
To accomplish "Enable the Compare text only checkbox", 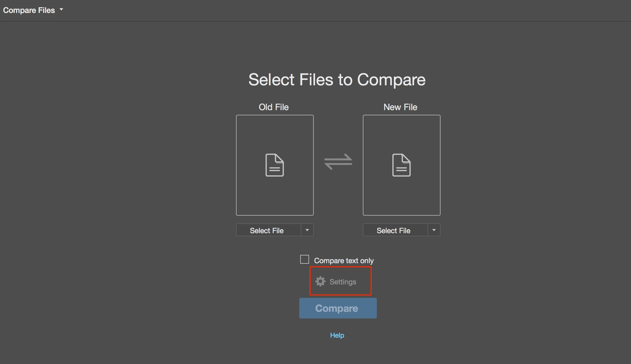I will tap(304, 259).
